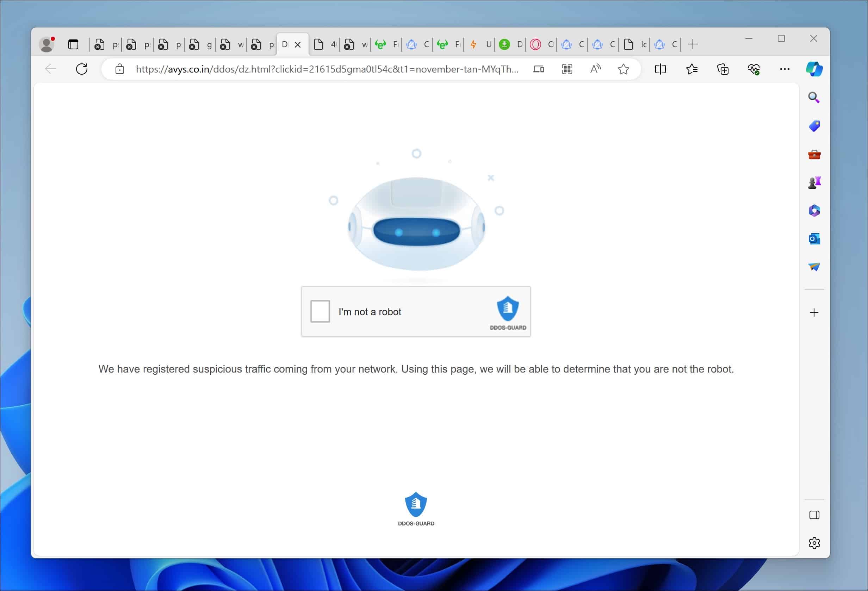
Task: Start Read aloud from the address bar
Action: coord(595,69)
